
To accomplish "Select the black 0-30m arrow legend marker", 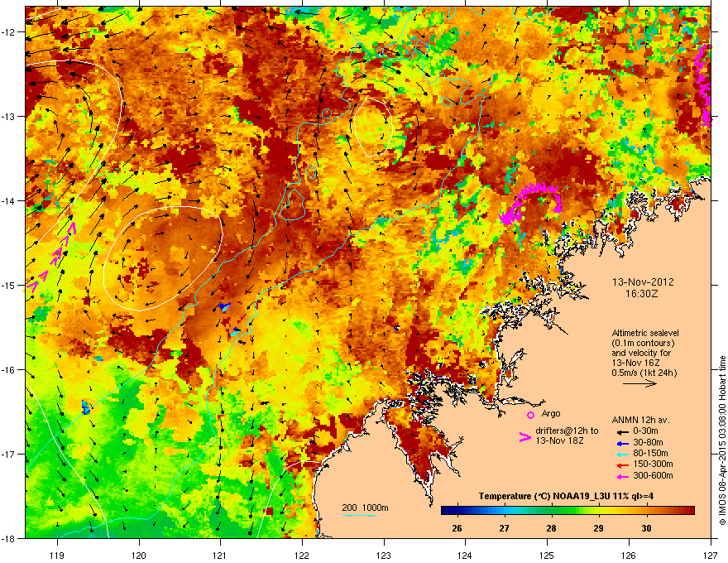I will pyautogui.click(x=621, y=431).
